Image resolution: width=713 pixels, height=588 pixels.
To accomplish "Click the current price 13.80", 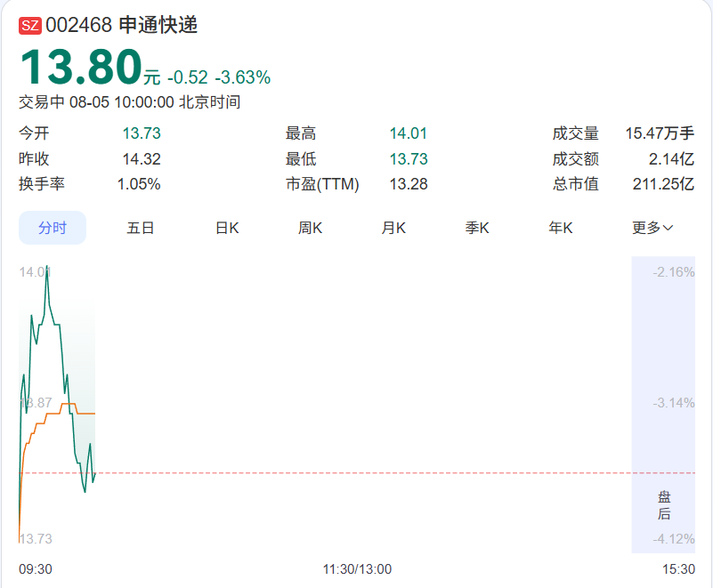I will (x=81, y=68).
